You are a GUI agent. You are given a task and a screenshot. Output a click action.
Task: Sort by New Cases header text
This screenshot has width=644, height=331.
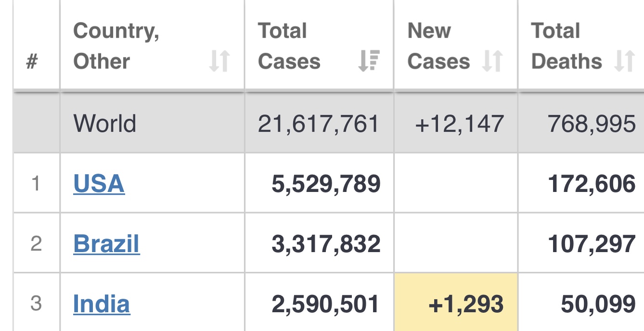[438, 46]
